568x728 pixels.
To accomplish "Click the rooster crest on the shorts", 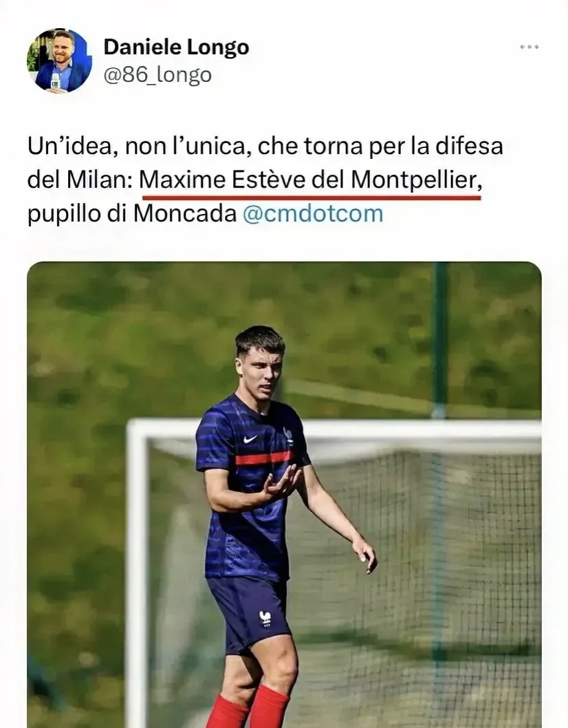I will tap(265, 617).
